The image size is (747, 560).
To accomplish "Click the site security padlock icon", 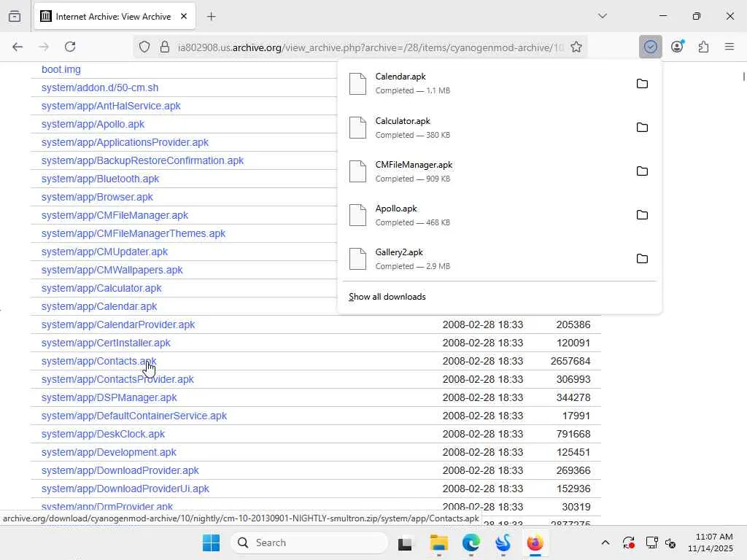I will tap(164, 47).
